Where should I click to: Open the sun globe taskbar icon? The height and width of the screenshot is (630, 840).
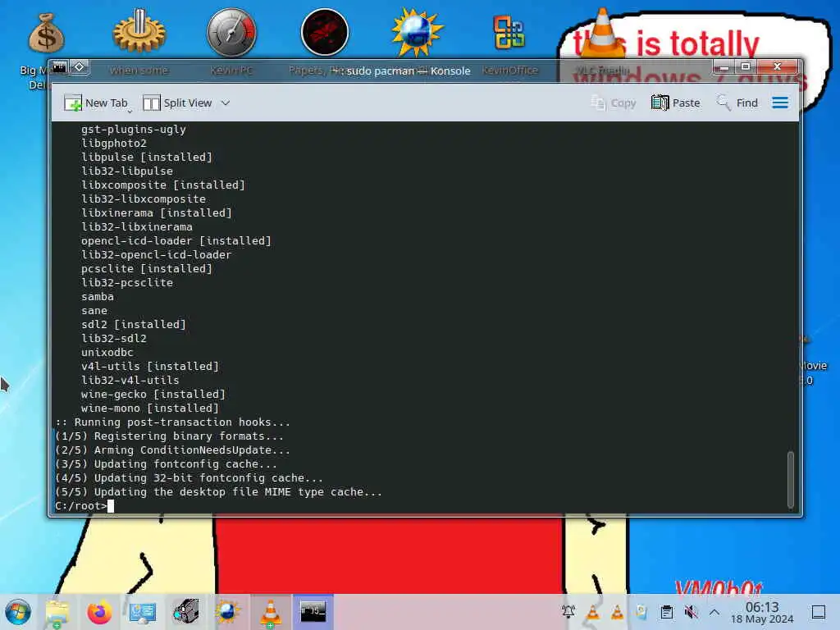click(228, 612)
